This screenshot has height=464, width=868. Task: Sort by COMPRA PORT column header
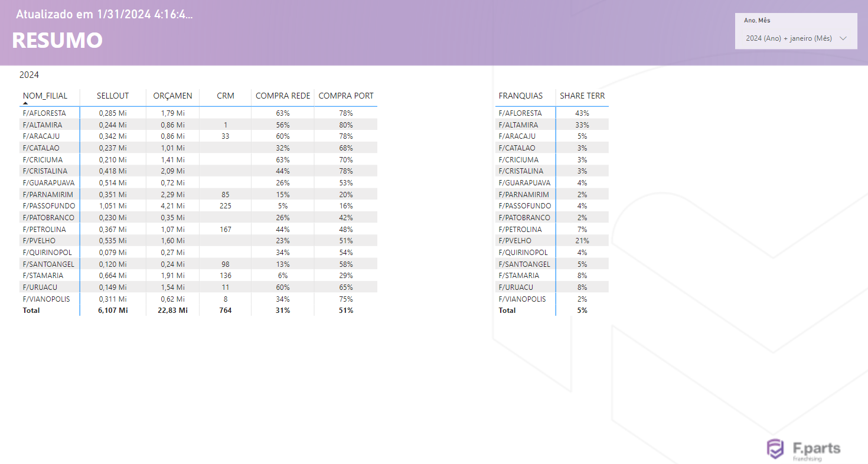(346, 96)
